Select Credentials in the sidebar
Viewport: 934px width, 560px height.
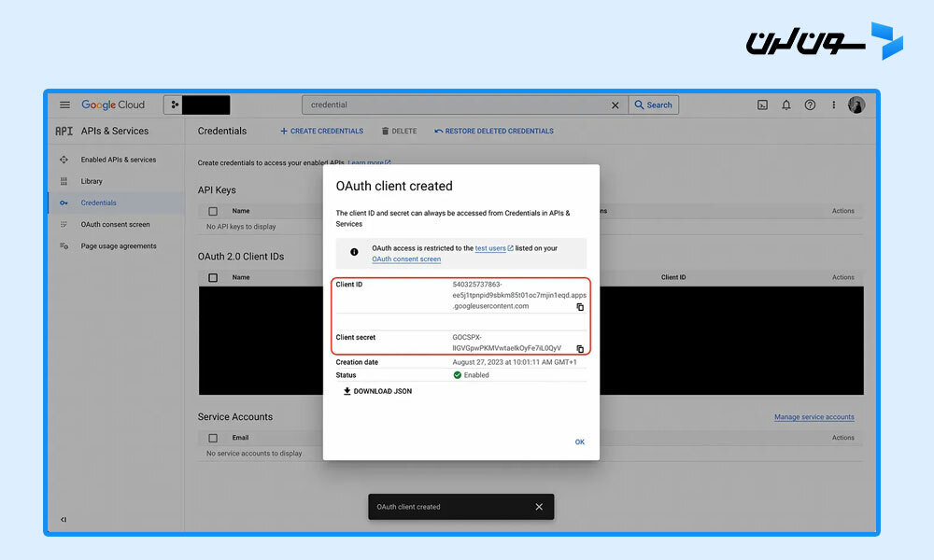point(99,203)
